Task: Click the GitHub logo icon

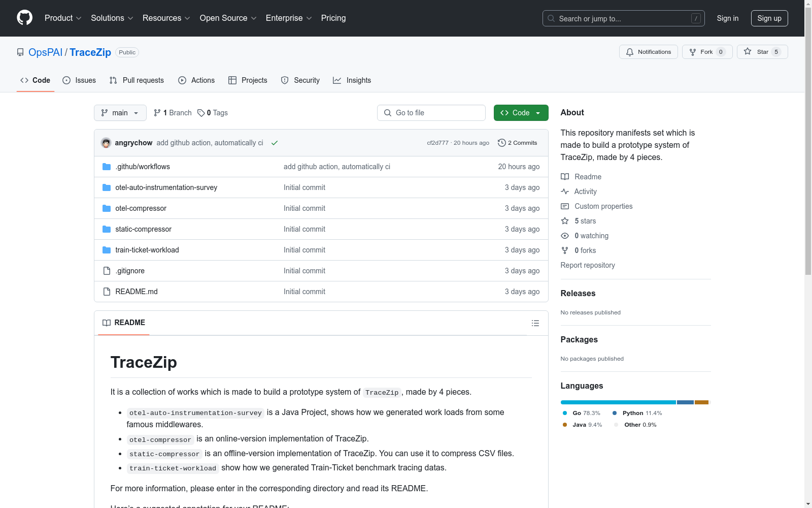Action: [24, 18]
